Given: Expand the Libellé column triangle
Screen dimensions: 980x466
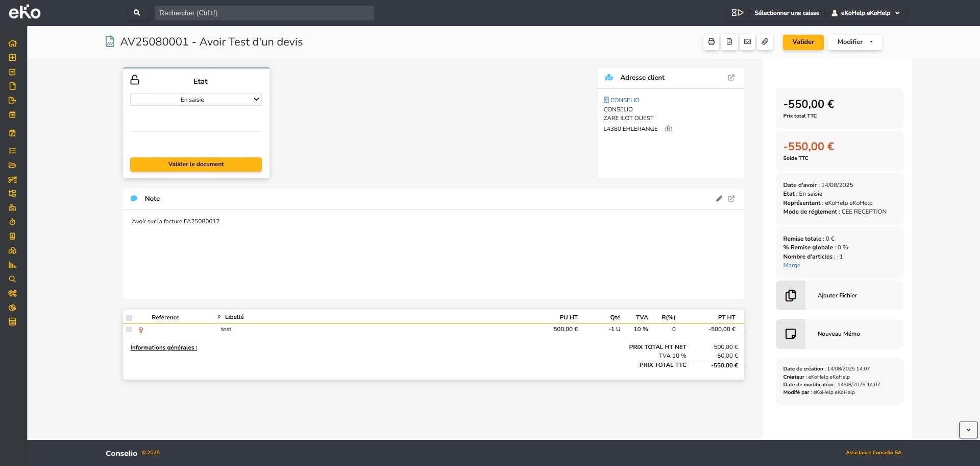Looking at the screenshot, I should (219, 317).
